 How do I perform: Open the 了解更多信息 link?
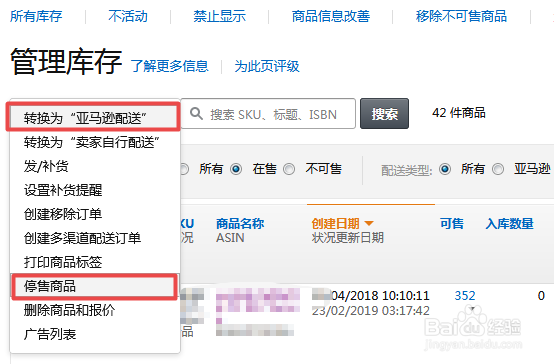coord(170,66)
